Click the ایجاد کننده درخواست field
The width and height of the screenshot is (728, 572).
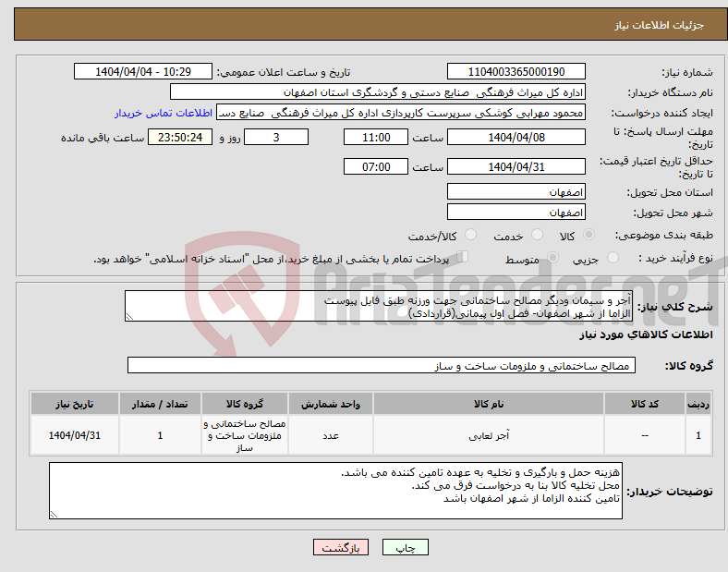pos(401,113)
